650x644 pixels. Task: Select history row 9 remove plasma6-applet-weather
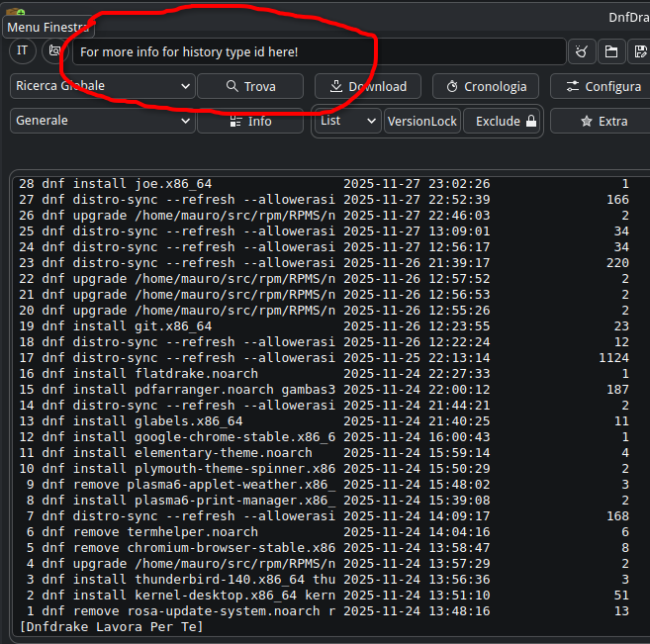click(x=324, y=485)
